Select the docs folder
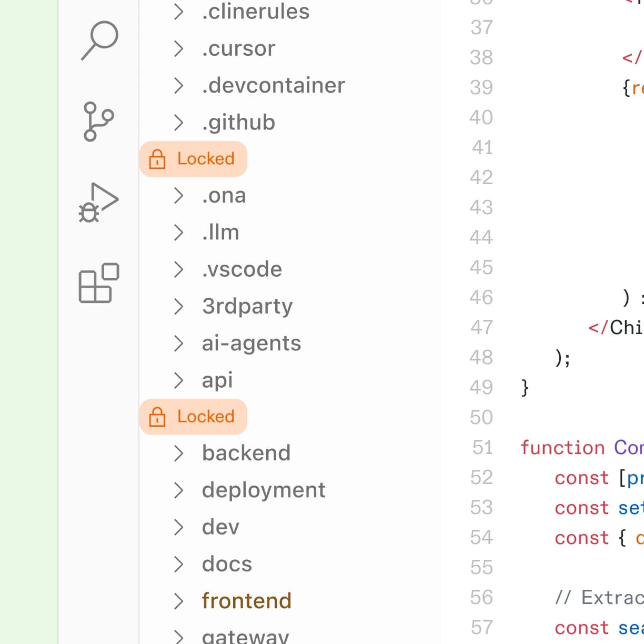The height and width of the screenshot is (644, 644). [x=227, y=564]
